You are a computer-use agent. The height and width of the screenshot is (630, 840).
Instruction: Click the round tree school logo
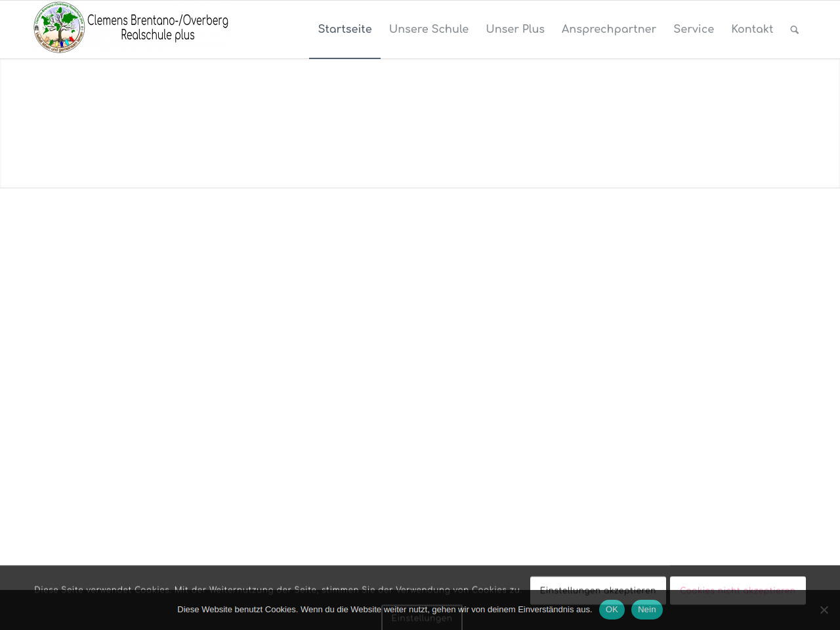point(59,28)
